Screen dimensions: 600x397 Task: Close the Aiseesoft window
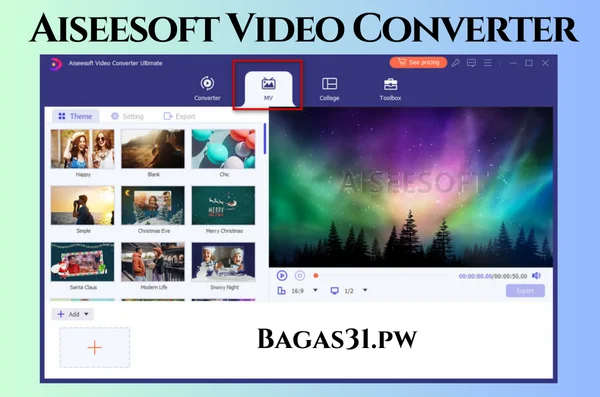[545, 63]
